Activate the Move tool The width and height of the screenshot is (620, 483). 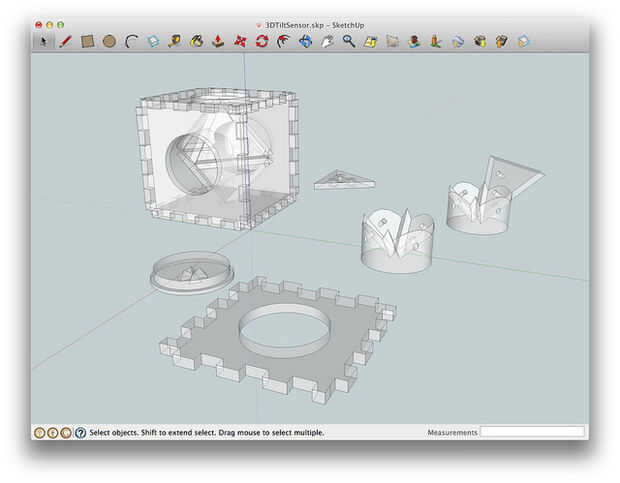point(240,41)
